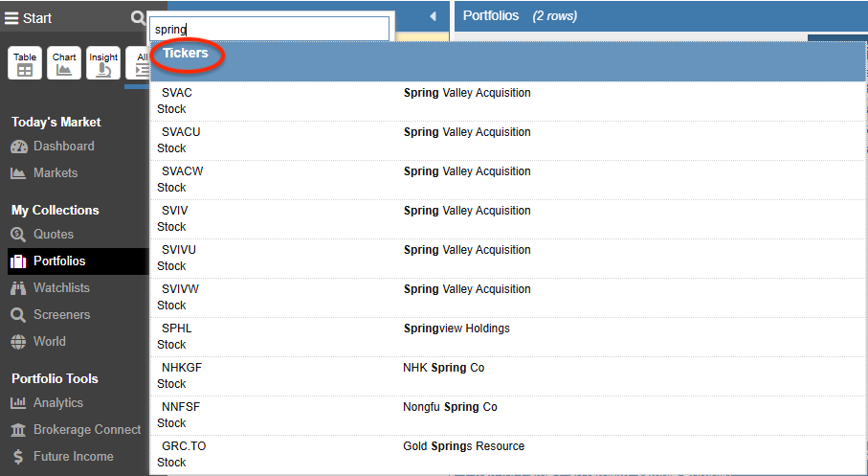Click the Watchlists binoculars icon
Screen dimensions: 868x476
coord(18,288)
